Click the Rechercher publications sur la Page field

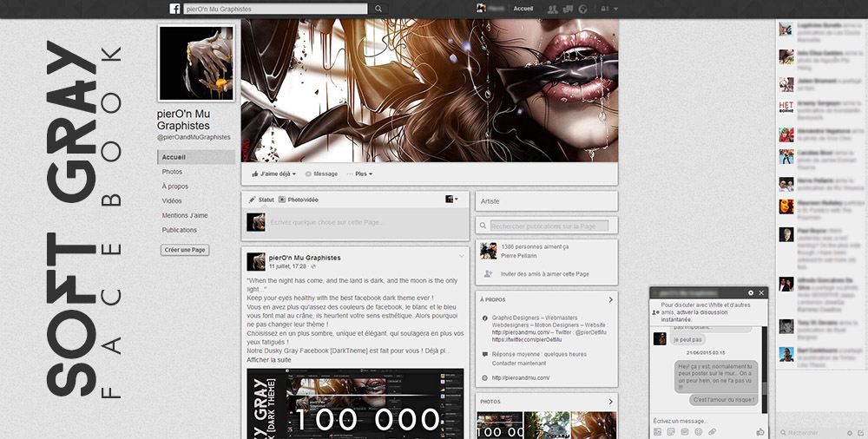pyautogui.click(x=549, y=226)
